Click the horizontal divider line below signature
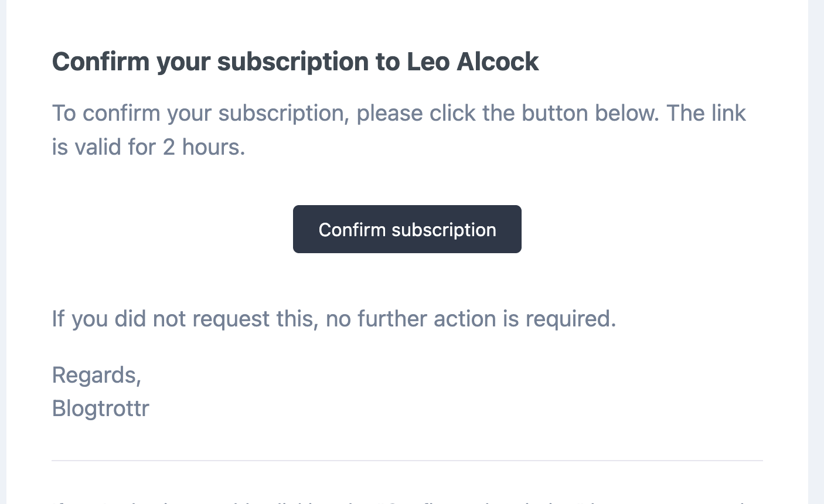Image resolution: width=824 pixels, height=504 pixels. 407,461
